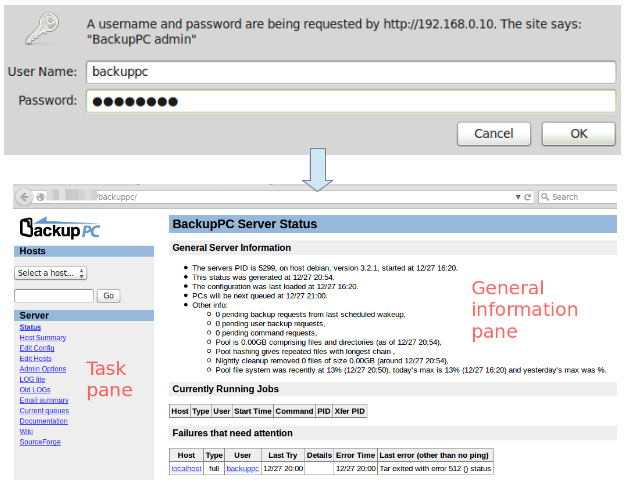Click the globe site identity icon
The width and height of the screenshot is (635, 486).
(40, 197)
